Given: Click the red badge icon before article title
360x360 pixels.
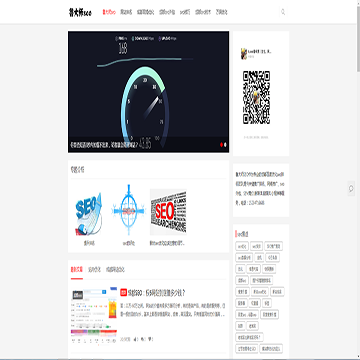Looking at the screenshot, I should [123, 293].
